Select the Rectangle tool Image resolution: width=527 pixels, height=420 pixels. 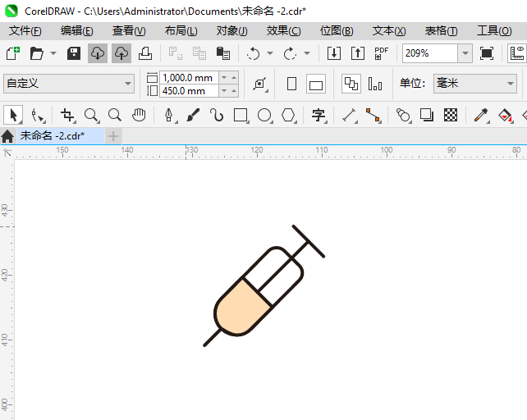(241, 115)
